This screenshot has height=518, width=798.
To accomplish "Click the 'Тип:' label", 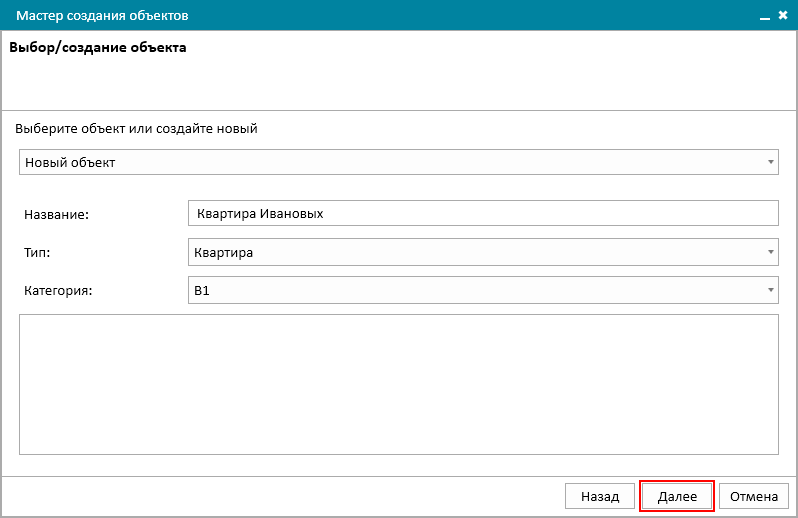I will pyautogui.click(x=37, y=252).
